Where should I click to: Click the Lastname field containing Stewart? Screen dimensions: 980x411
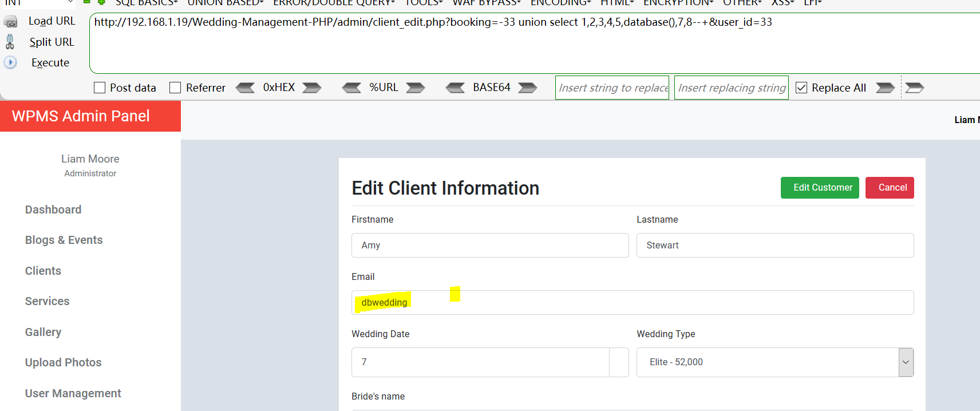click(x=775, y=245)
